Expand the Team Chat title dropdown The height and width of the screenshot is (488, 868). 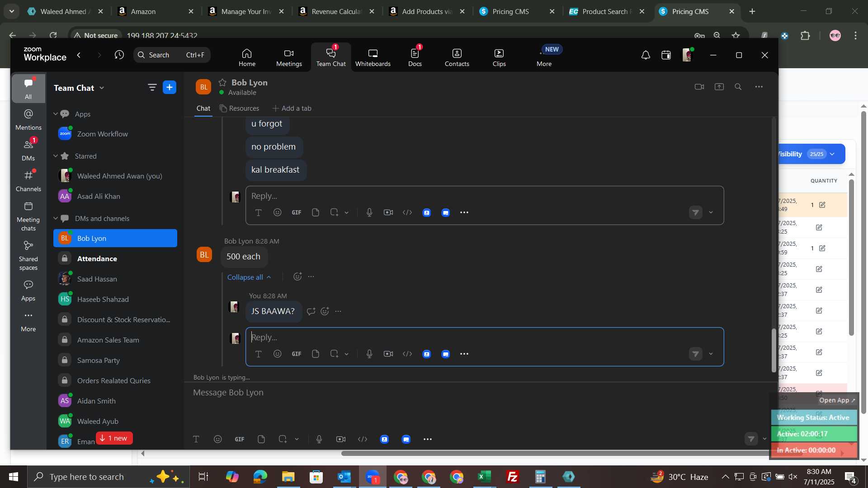pyautogui.click(x=102, y=88)
